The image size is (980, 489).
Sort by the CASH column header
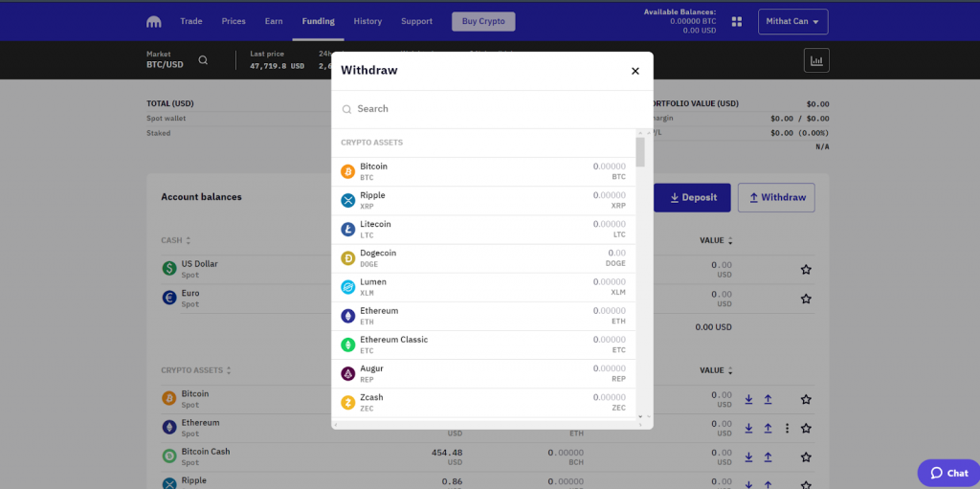click(x=176, y=240)
